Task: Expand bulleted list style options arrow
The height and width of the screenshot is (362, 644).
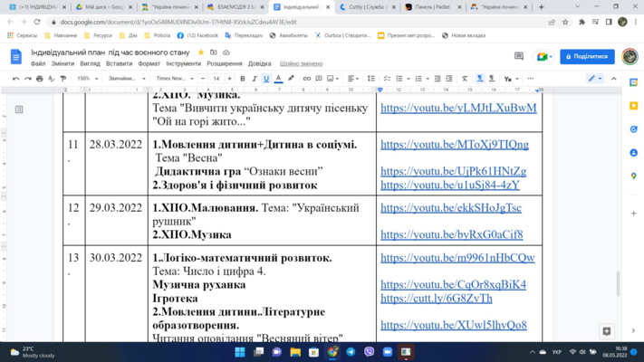Action: click(409, 79)
